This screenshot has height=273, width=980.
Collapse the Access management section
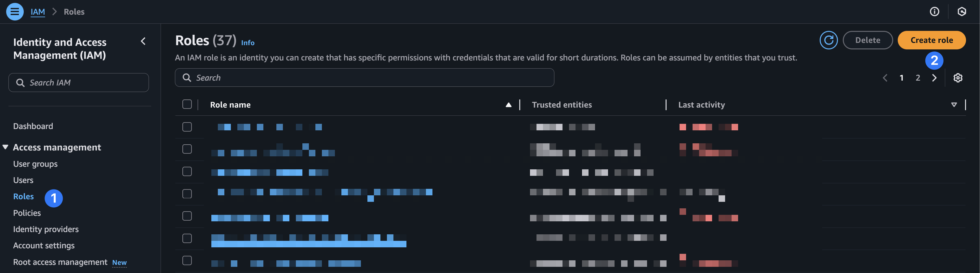click(x=5, y=147)
